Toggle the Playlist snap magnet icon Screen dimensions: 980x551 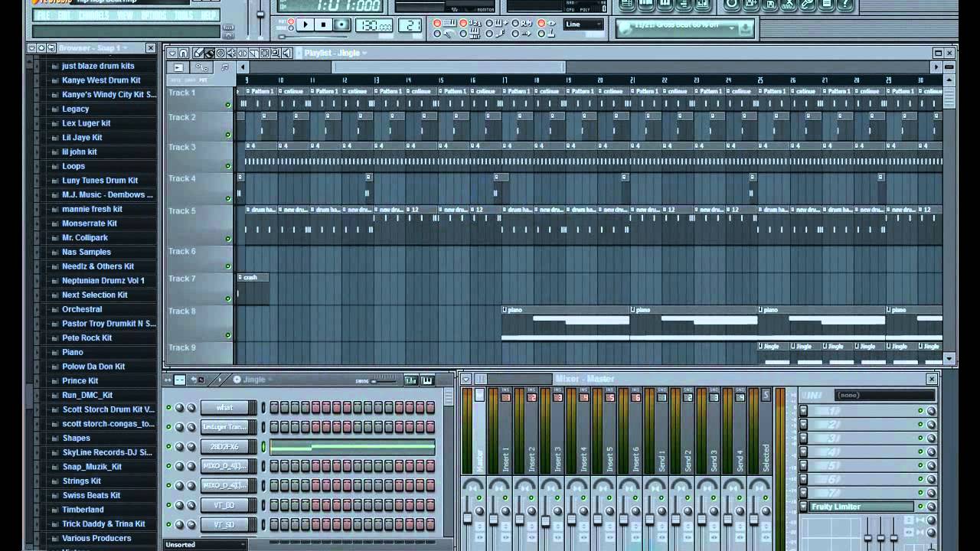coord(183,53)
